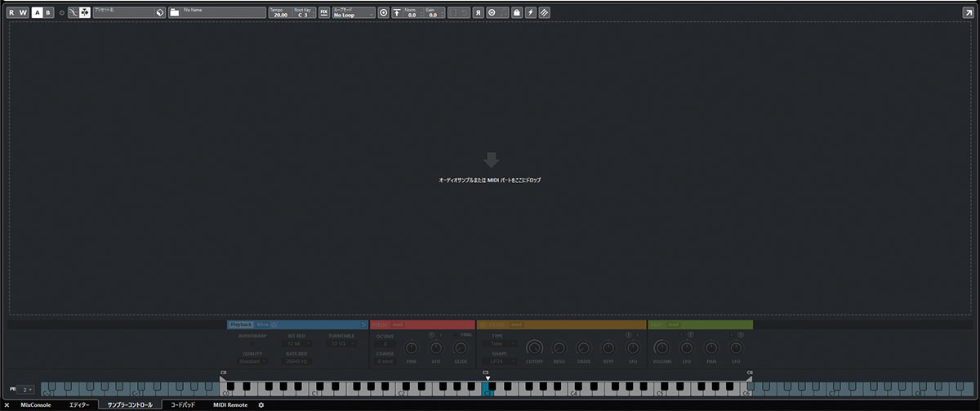This screenshot has width=980, height=411.
Task: Open the Amp mod tab
Action: 673,324
